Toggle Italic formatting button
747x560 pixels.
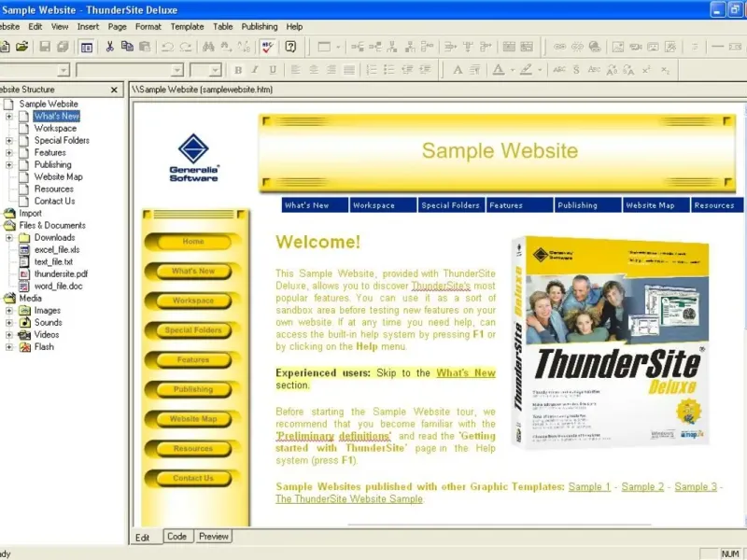click(x=255, y=71)
